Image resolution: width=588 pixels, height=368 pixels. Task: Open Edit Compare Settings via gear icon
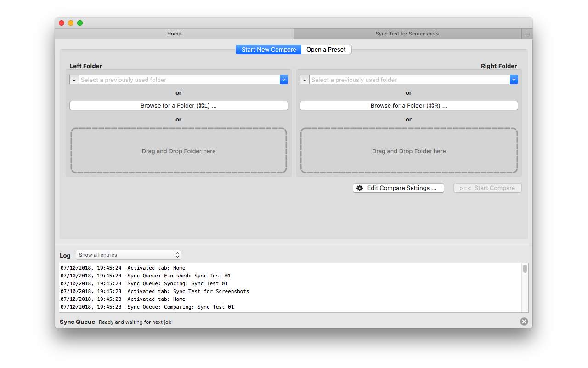tap(360, 188)
